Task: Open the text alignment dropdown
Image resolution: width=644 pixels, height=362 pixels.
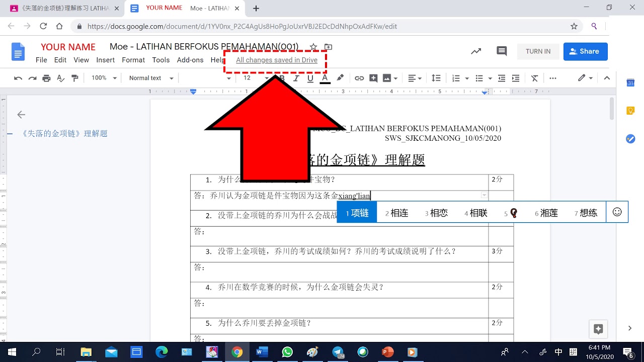Action: pos(415,78)
